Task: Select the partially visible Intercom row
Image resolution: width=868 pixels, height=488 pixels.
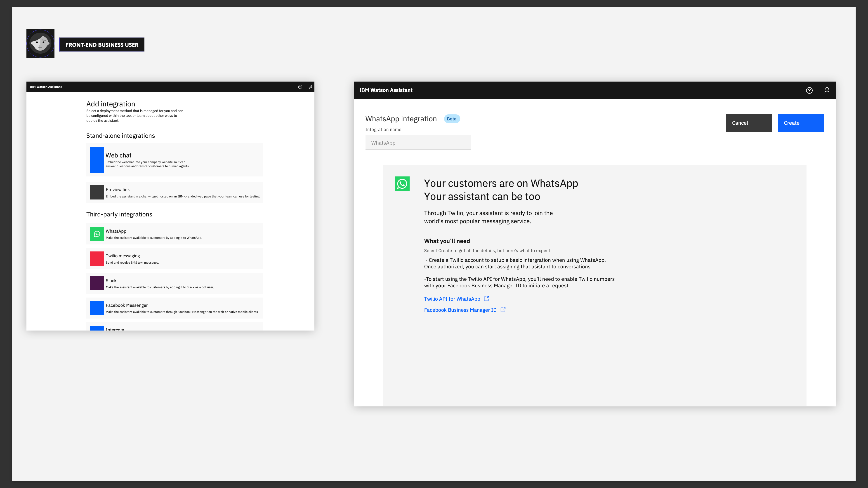Action: pyautogui.click(x=175, y=327)
